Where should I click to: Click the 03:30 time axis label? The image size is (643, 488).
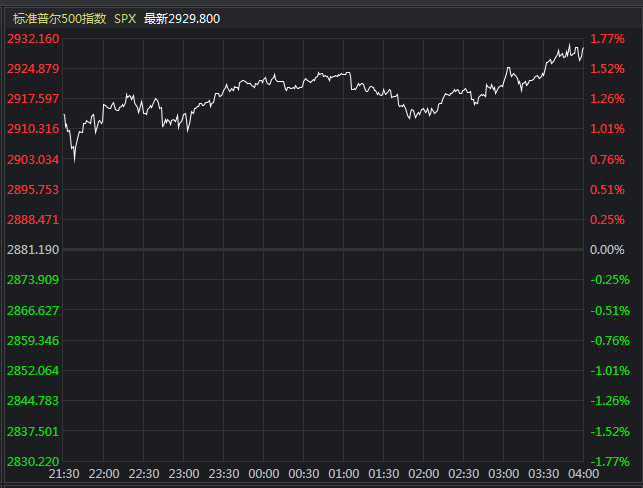point(543,474)
